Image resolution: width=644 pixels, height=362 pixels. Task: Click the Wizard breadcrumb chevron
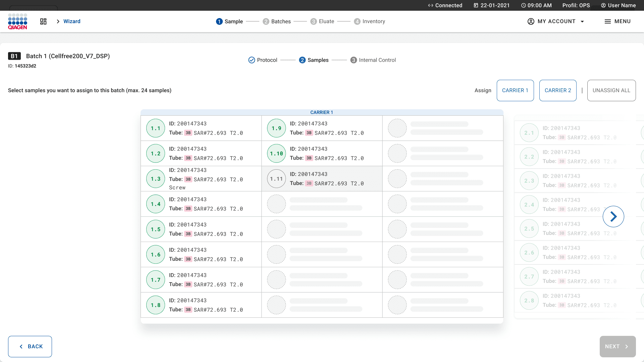(58, 21)
